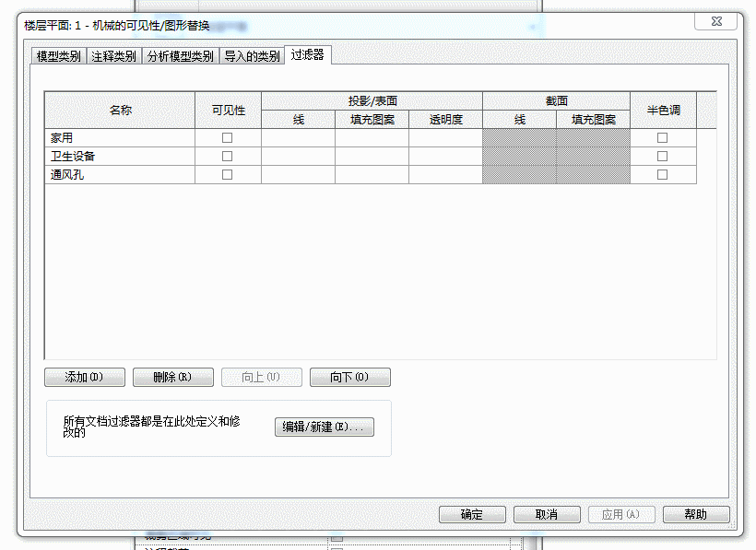Click the 透明度 column header

point(446,120)
